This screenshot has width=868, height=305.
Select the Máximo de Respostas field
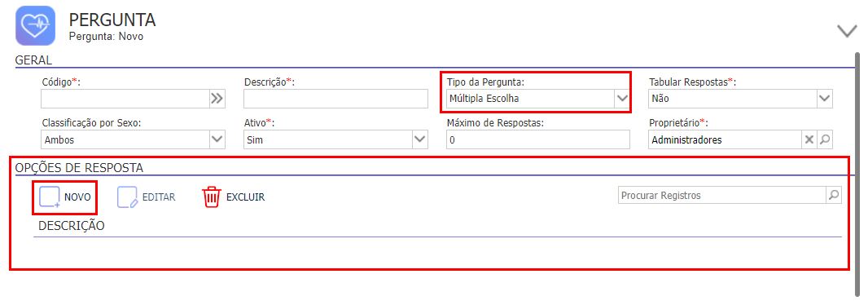pyautogui.click(x=538, y=139)
